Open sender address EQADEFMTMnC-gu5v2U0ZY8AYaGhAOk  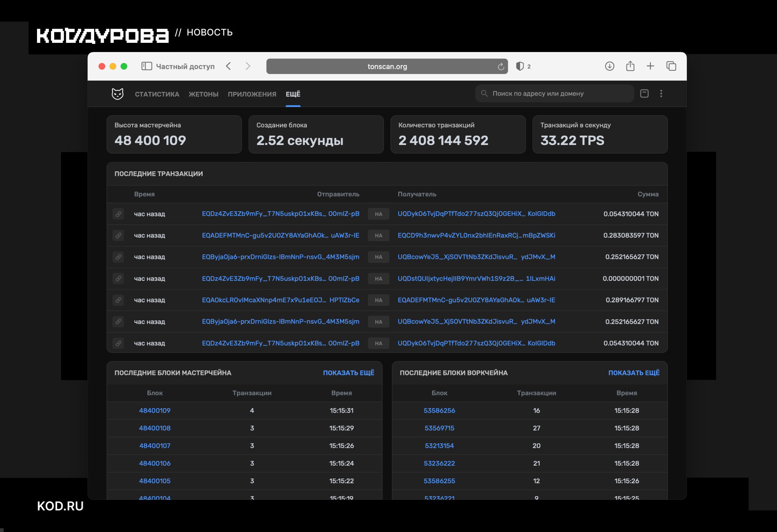pyautogui.click(x=281, y=235)
